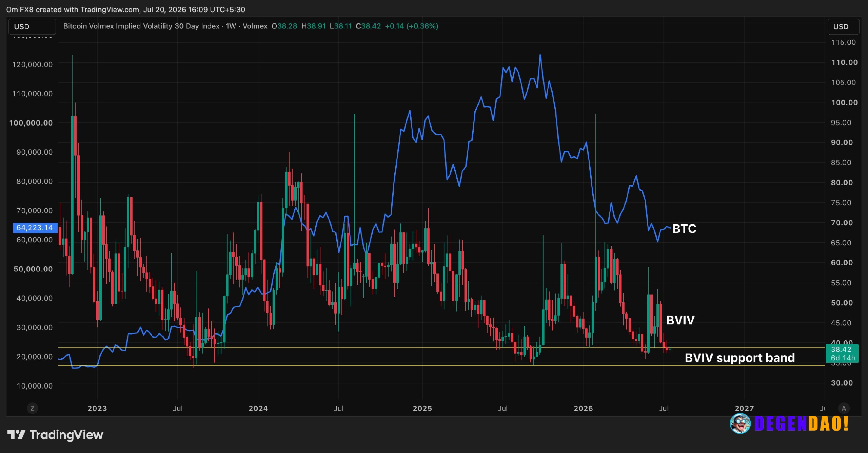The width and height of the screenshot is (868, 453).
Task: Click the 2027 marker on the time axis
Action: point(744,409)
